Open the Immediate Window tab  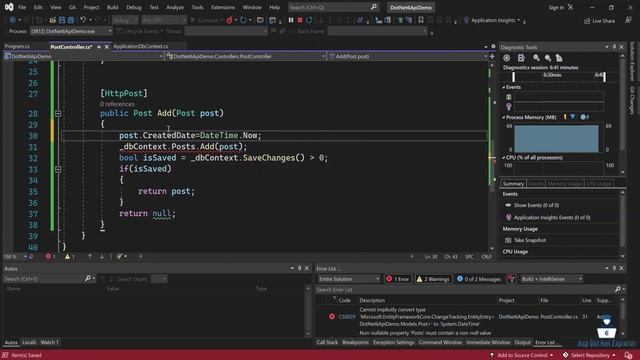pos(488,342)
